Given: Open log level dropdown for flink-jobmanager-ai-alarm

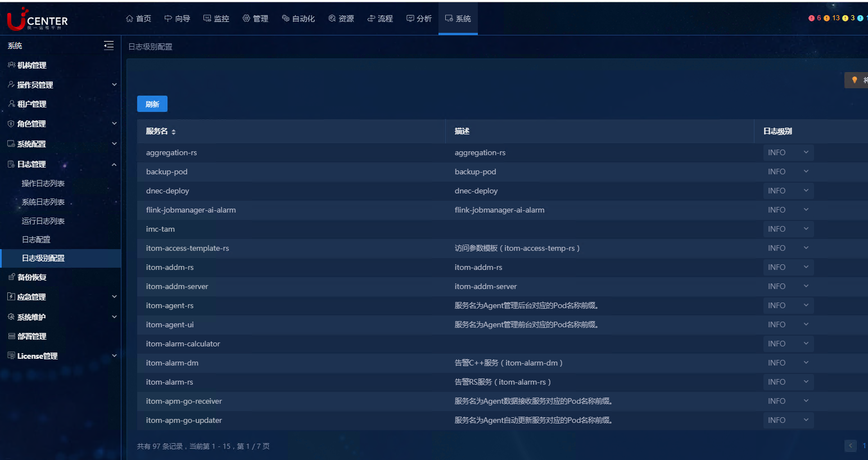Looking at the screenshot, I should pos(788,210).
